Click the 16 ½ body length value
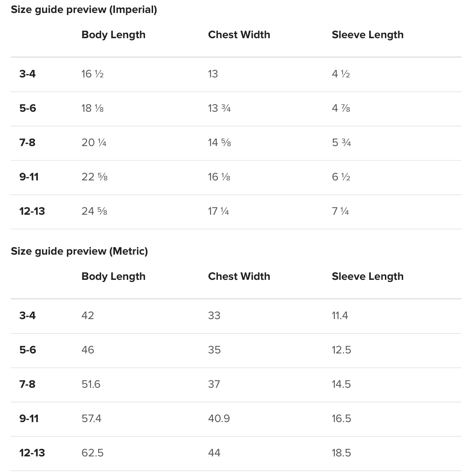Image resolution: width=476 pixels, height=476 pixels. pyautogui.click(x=92, y=74)
